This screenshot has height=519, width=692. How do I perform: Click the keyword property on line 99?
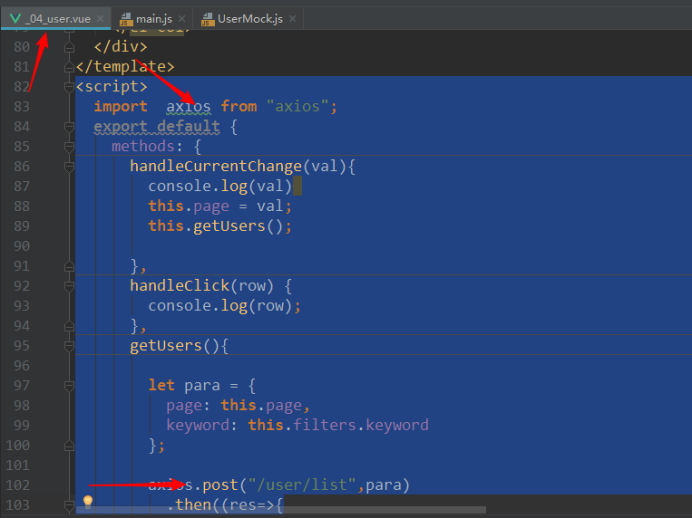pos(197,425)
